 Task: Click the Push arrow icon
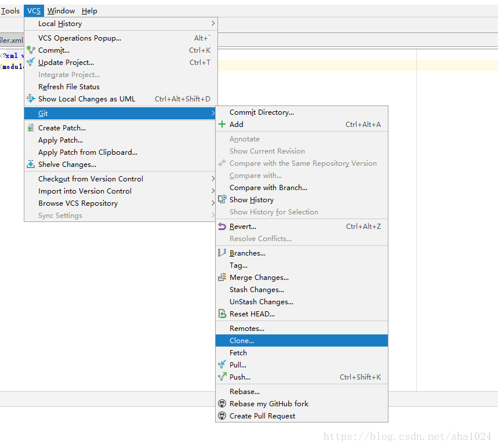tap(222, 377)
